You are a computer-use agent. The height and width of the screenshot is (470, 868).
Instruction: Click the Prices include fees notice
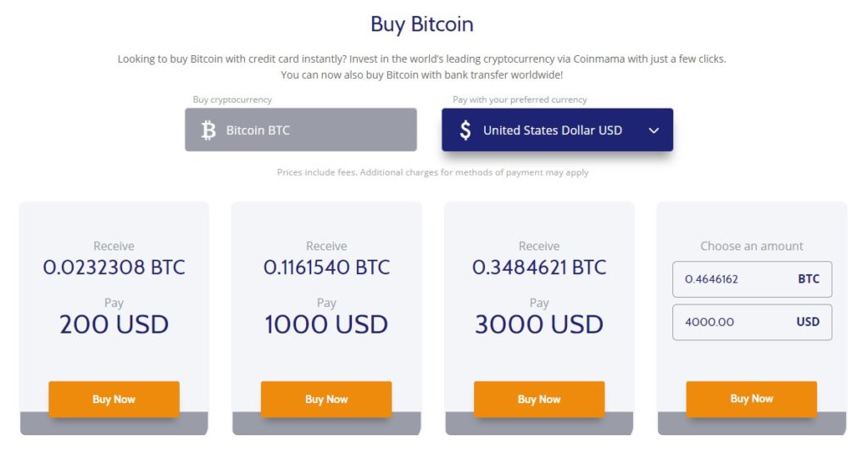pos(433,172)
